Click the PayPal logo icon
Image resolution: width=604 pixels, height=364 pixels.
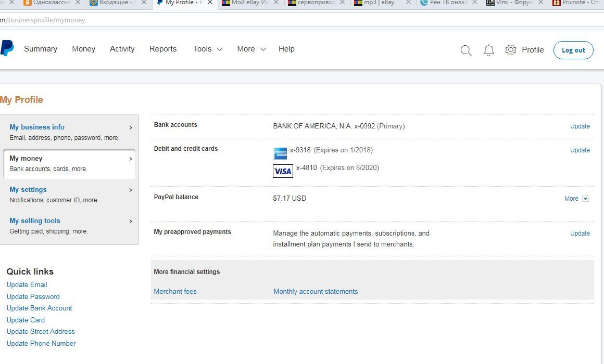point(7,49)
